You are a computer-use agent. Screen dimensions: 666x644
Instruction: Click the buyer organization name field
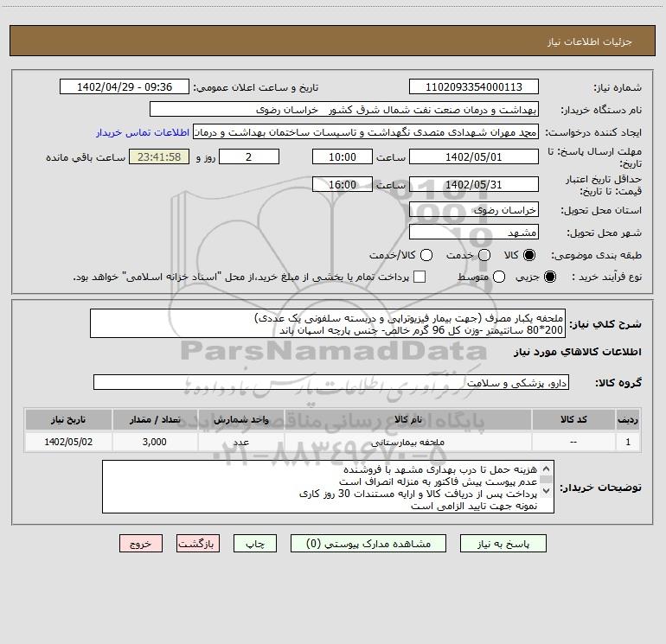pos(344,110)
